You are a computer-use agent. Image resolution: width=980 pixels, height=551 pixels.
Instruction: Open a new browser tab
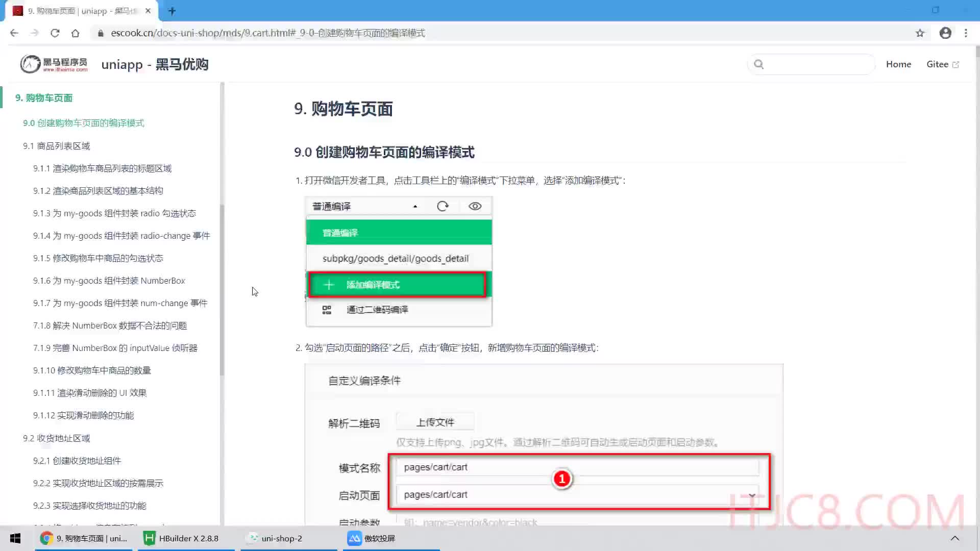[x=172, y=11]
